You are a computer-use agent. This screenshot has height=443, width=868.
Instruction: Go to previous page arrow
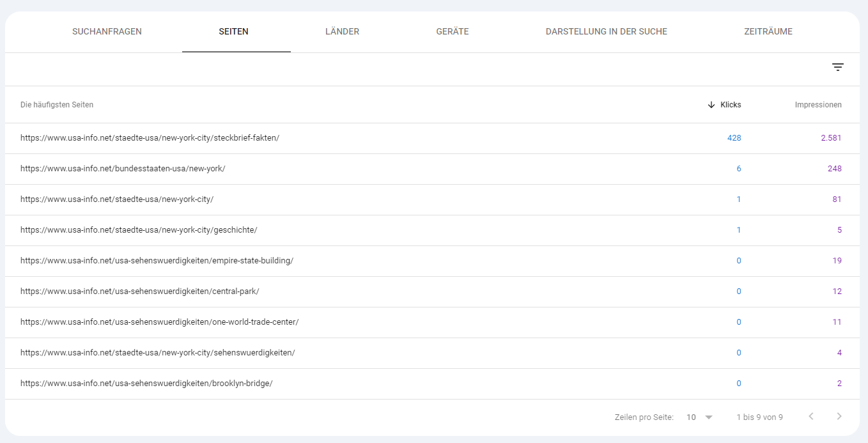coord(811,417)
